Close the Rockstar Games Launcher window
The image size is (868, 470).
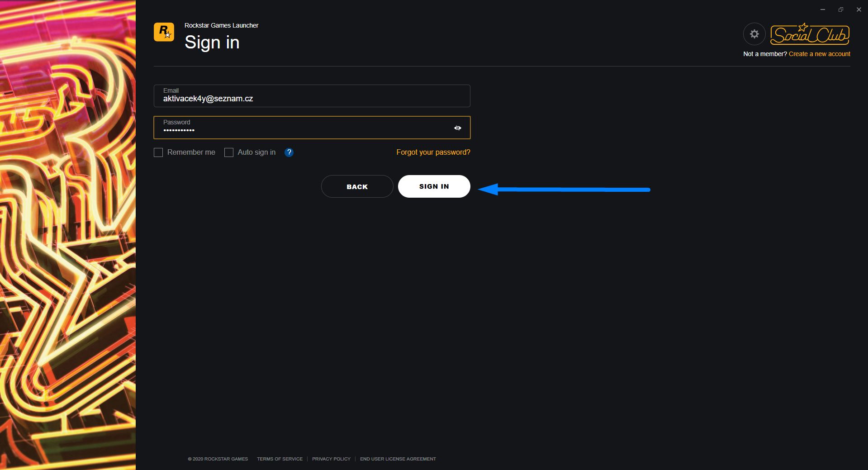tap(859, 9)
